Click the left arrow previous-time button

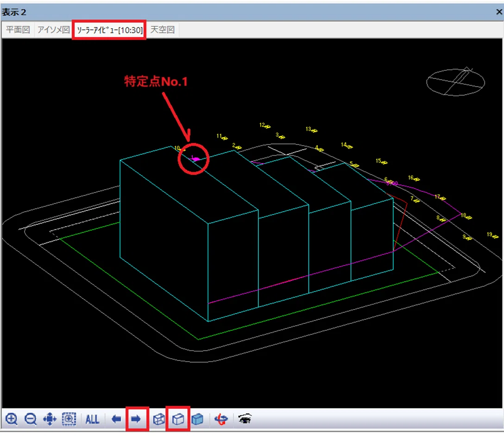click(116, 419)
